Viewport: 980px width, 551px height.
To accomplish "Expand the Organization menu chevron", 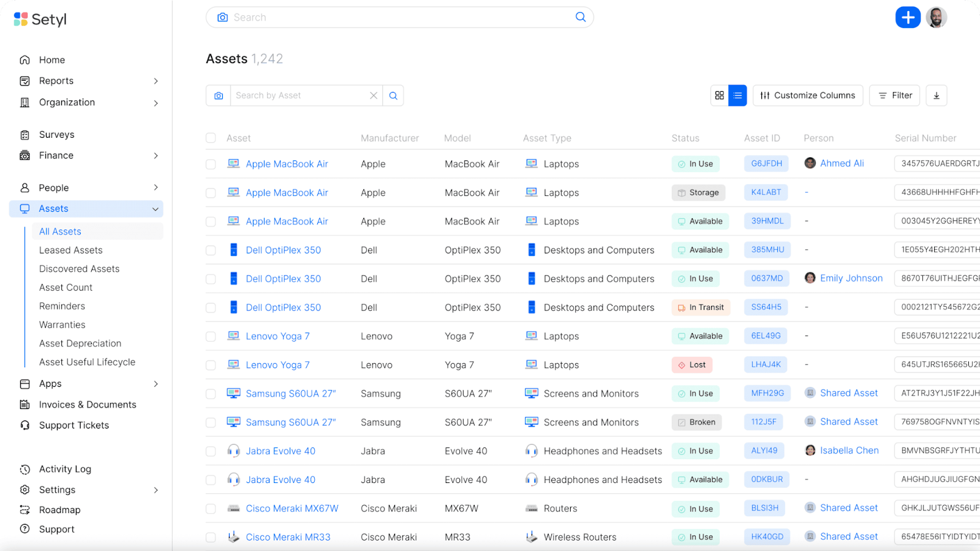I will [156, 103].
